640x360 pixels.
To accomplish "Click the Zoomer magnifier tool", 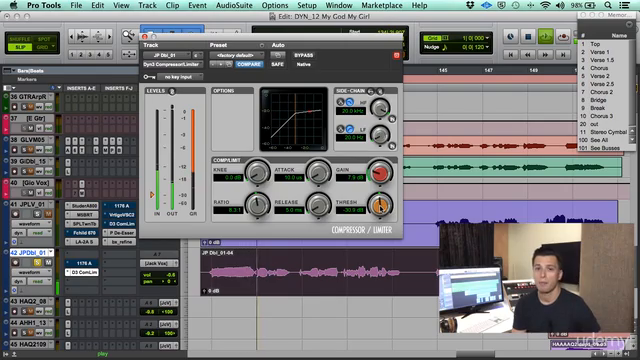I will (x=128, y=36).
